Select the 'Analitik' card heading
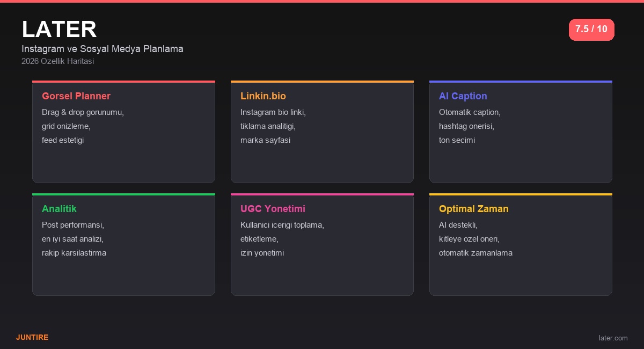Image resolution: width=644 pixels, height=349 pixels. pyautogui.click(x=59, y=209)
